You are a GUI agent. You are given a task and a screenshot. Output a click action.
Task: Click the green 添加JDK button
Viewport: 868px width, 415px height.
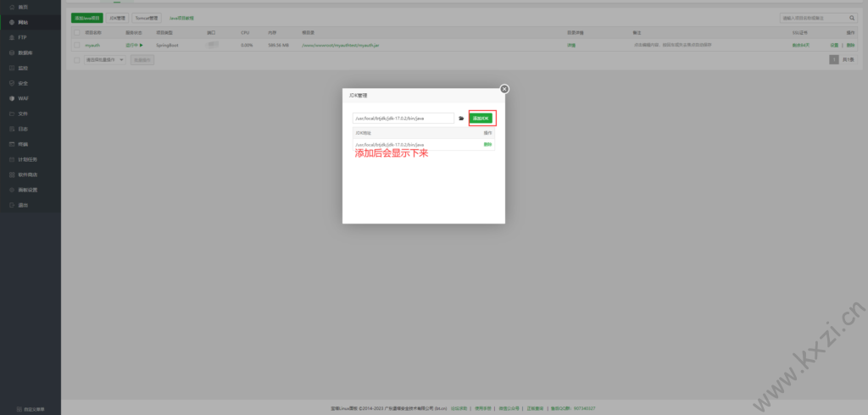(x=481, y=118)
